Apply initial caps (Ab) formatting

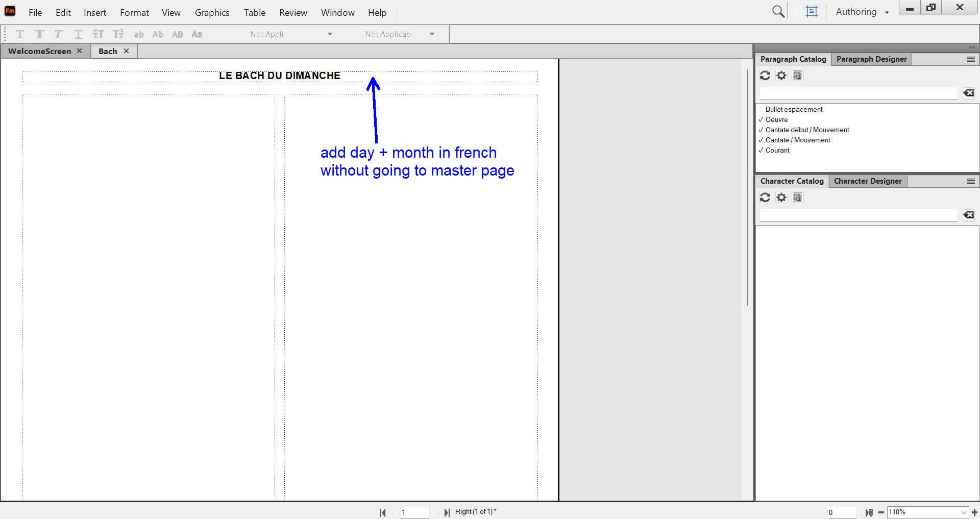(x=158, y=34)
